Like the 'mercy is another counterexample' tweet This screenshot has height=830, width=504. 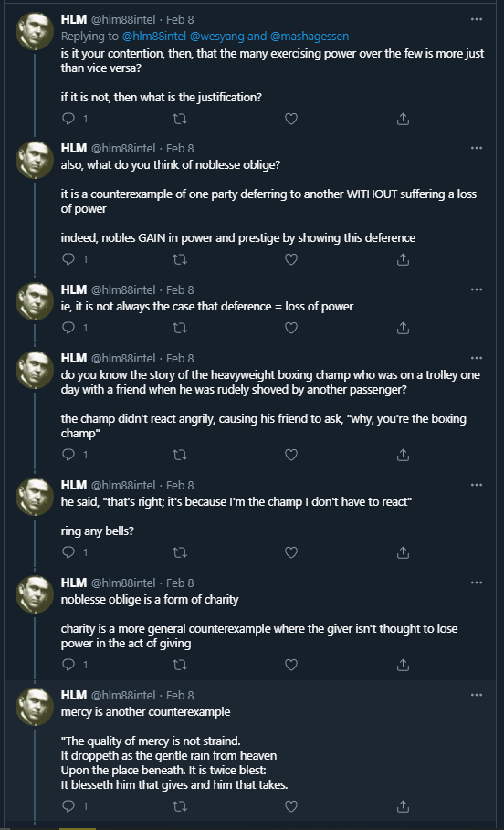(x=291, y=806)
